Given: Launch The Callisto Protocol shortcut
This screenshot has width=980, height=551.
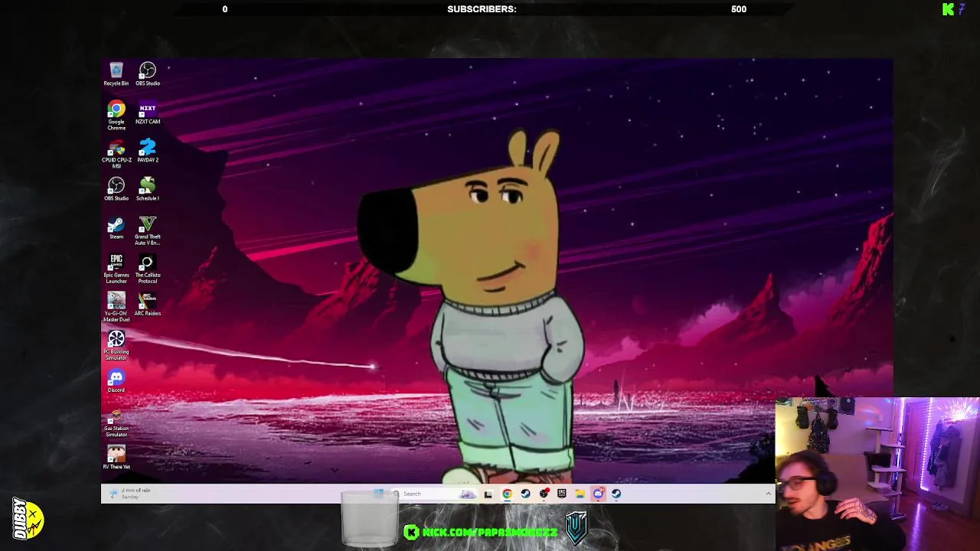Looking at the screenshot, I should 148,269.
